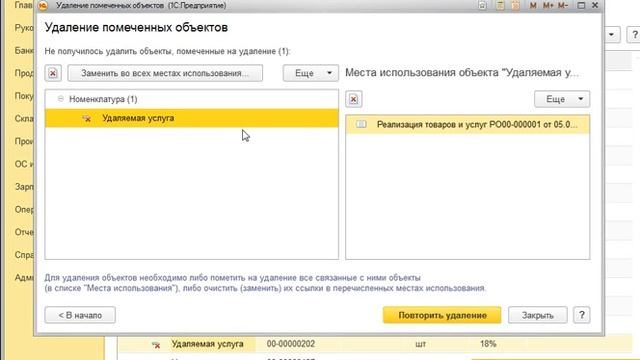
Task: Open the 'Банк...' section in the sidebar
Action: click(x=24, y=51)
